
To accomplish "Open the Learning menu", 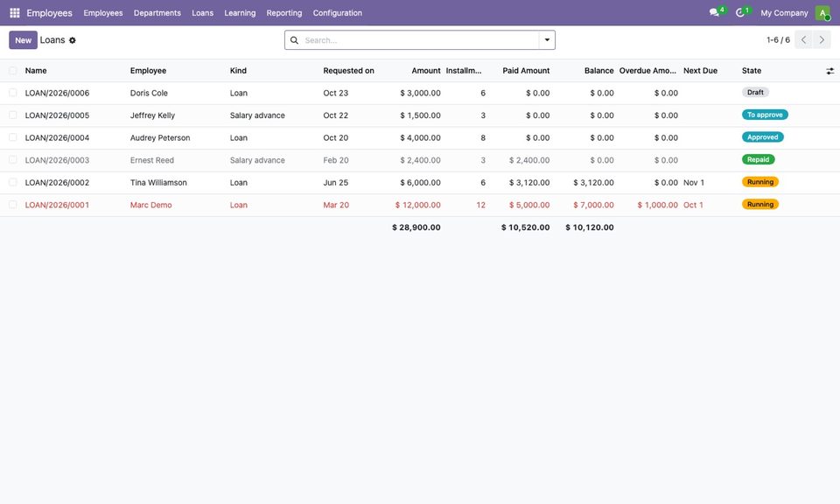I will [x=240, y=13].
